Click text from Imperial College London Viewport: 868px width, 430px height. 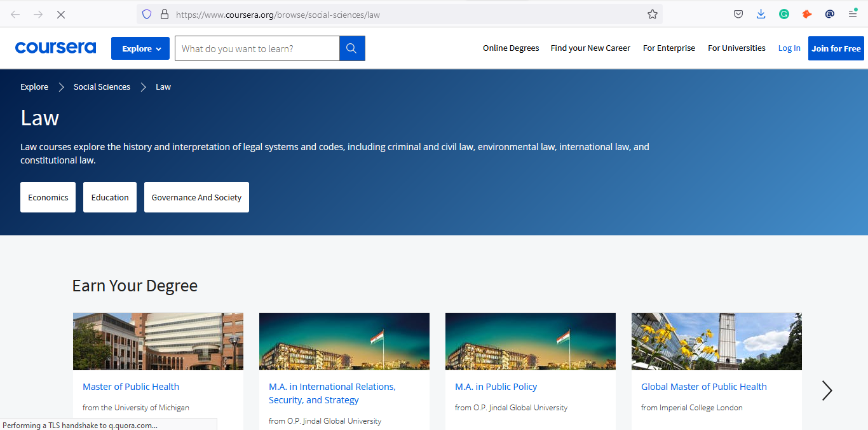[692, 408]
